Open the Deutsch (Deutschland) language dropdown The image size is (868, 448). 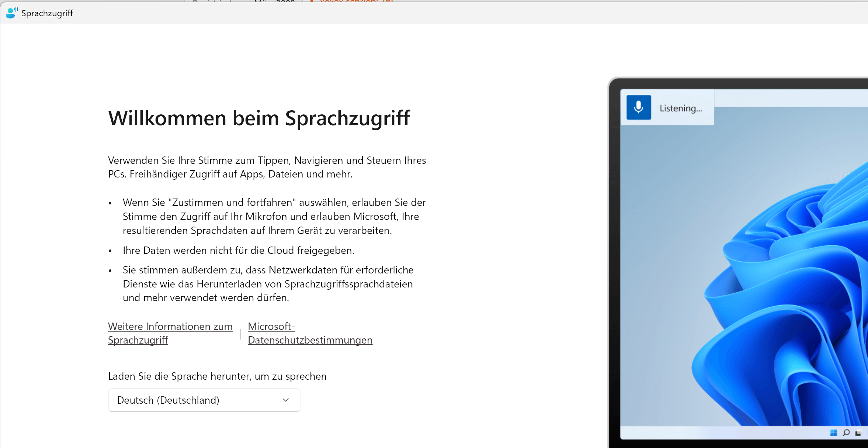point(204,400)
